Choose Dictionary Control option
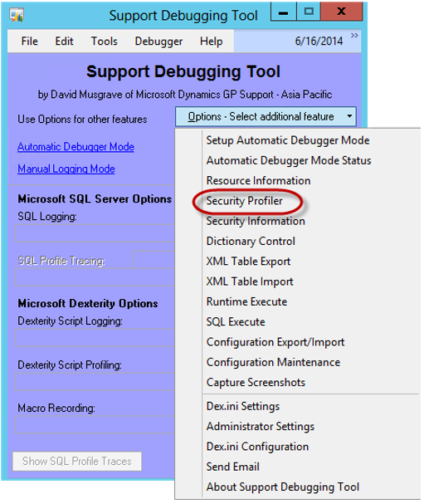Viewport: 424px width, 504px height. tap(251, 241)
